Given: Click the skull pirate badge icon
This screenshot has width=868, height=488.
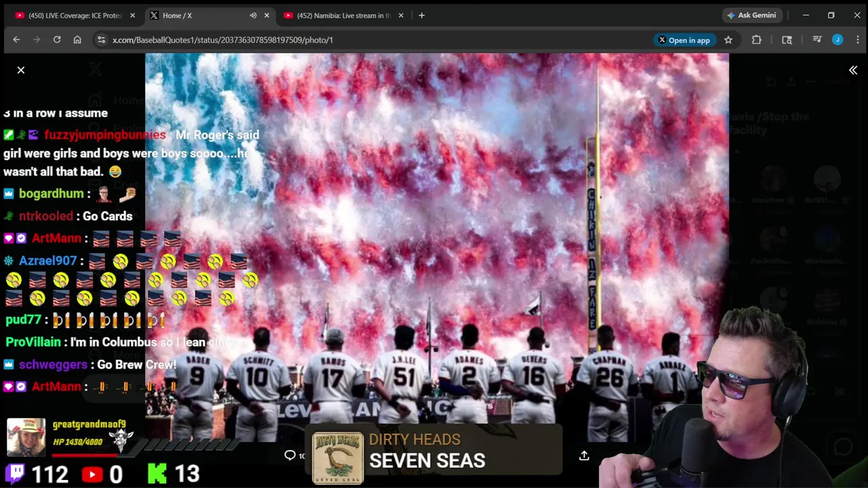Looking at the screenshot, I should [x=121, y=441].
